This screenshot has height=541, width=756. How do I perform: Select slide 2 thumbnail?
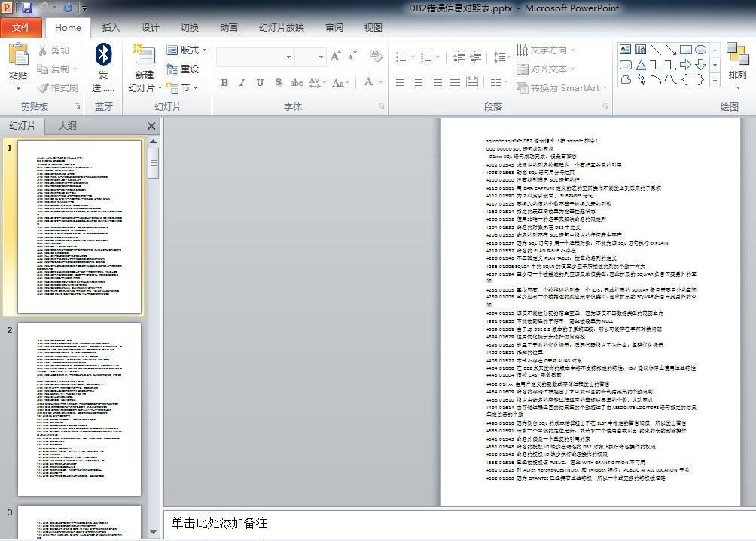(80, 409)
